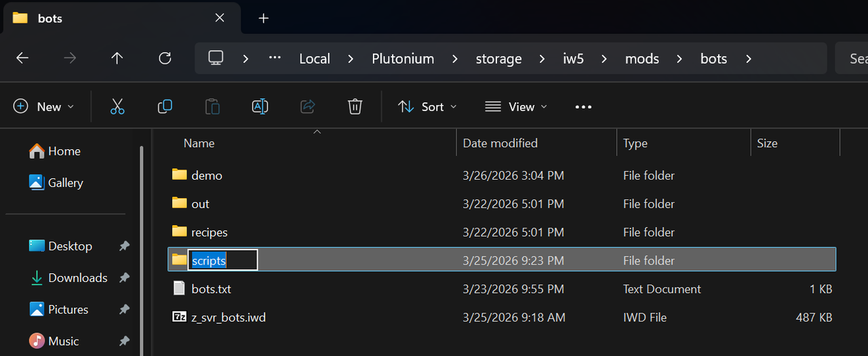Sort by Date modified column header
Viewport: 868px width, 356px height.
coord(500,143)
